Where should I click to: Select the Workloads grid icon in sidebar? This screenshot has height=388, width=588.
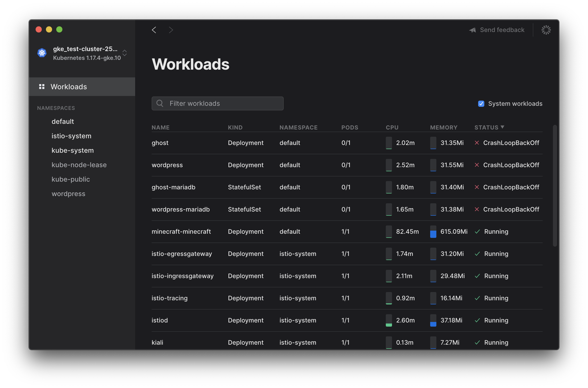[42, 86]
